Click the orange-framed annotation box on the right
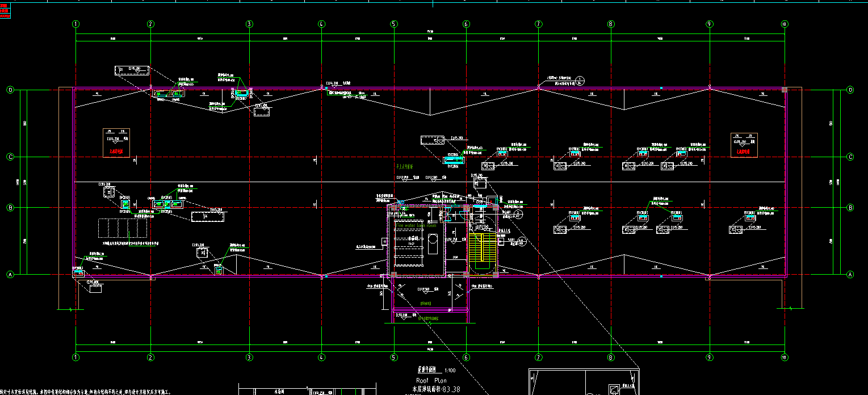Image resolution: width=868 pixels, height=395 pixels. pyautogui.click(x=744, y=145)
